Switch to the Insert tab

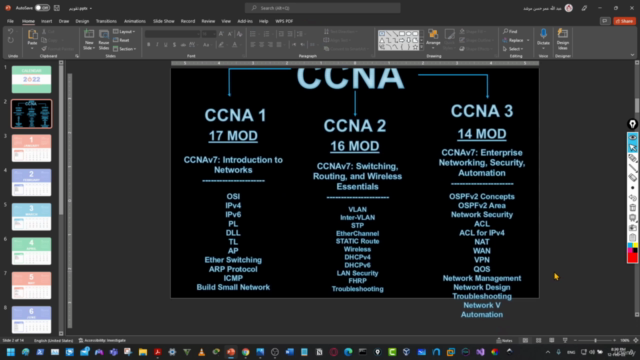point(46,21)
